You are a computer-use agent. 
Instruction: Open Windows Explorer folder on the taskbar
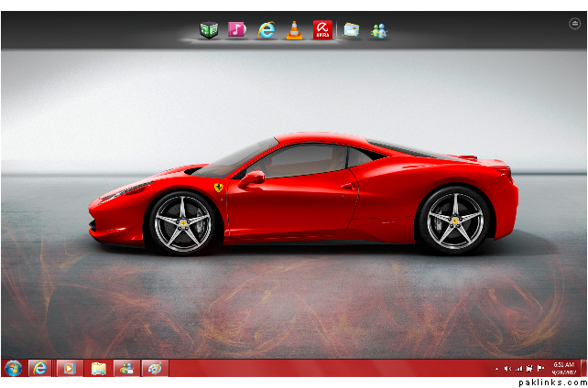[97, 368]
